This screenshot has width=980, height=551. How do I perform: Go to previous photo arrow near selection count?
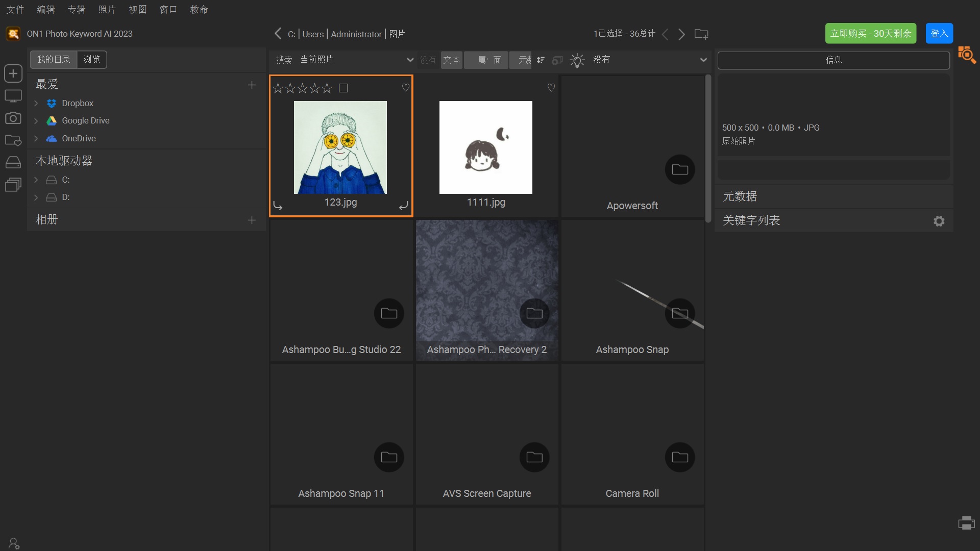665,34
